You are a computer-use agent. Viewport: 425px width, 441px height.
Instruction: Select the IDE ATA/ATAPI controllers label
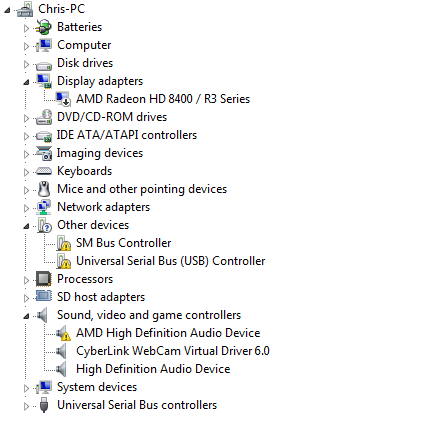(127, 135)
